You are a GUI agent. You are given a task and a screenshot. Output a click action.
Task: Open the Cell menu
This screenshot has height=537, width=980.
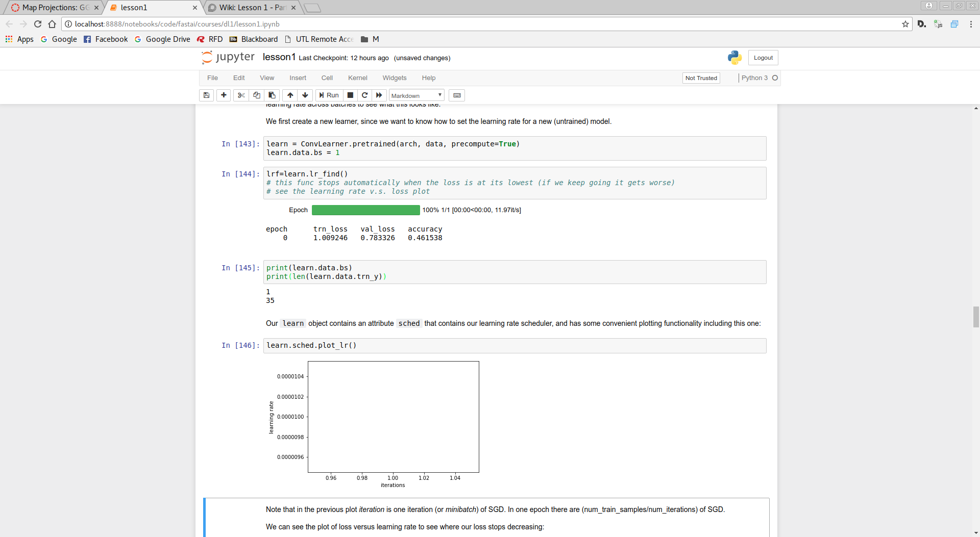click(327, 78)
